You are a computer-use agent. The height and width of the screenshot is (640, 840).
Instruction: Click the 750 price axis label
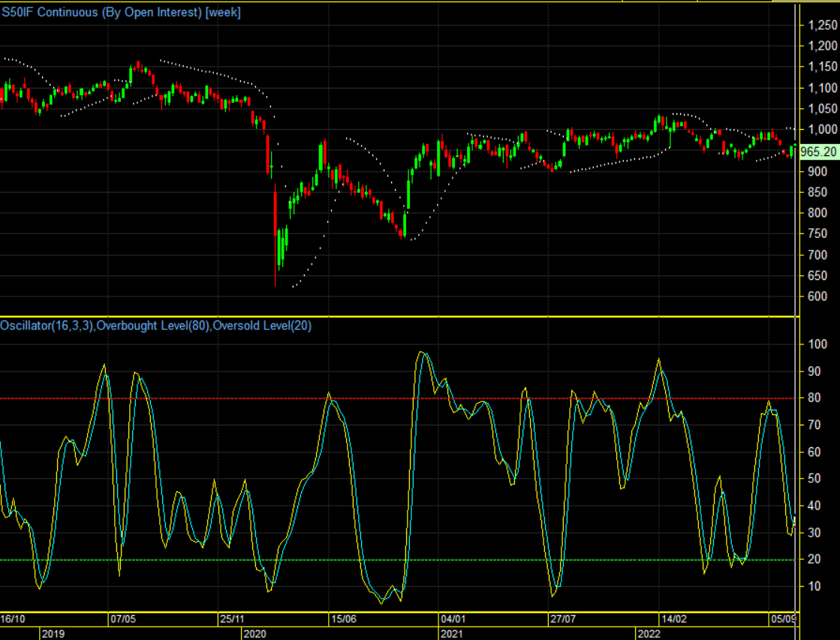tap(817, 234)
